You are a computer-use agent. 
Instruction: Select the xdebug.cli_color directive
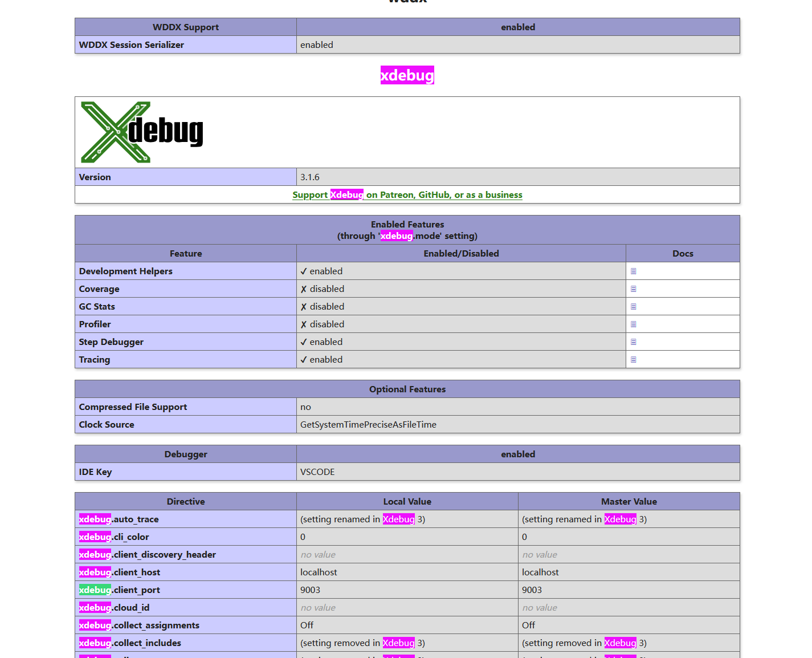tap(113, 537)
